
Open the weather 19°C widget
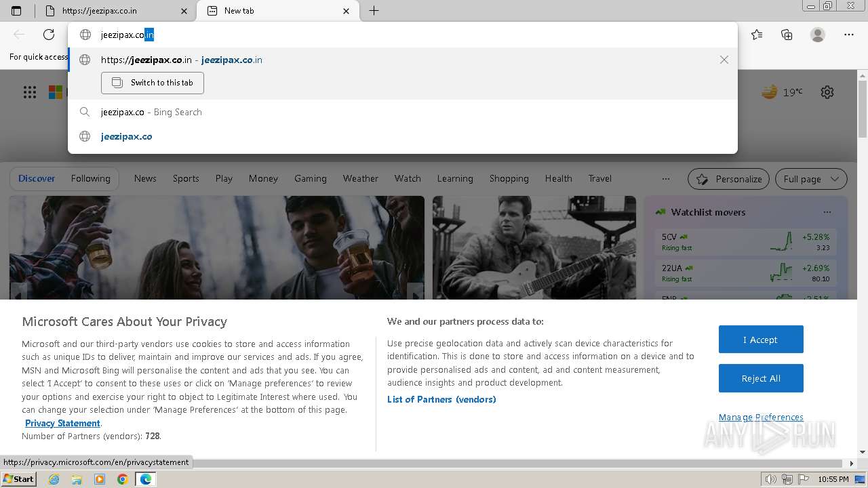click(x=782, y=92)
